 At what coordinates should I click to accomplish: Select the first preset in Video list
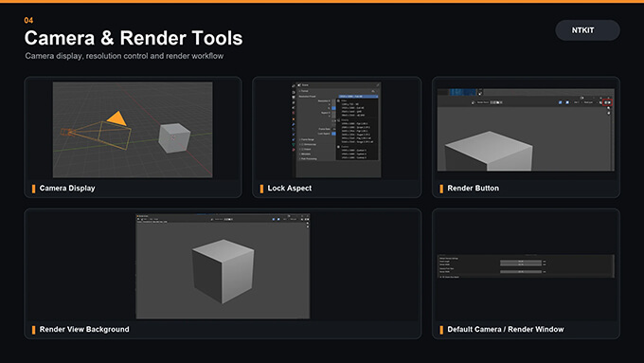[349, 104]
